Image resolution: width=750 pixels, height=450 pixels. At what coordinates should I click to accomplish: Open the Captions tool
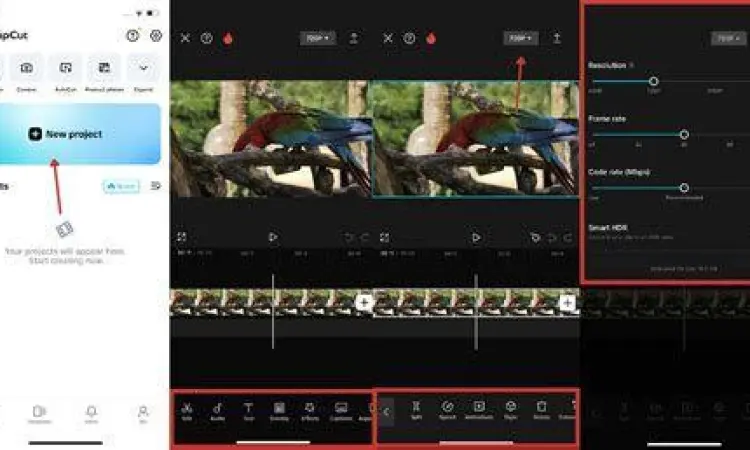tap(341, 411)
